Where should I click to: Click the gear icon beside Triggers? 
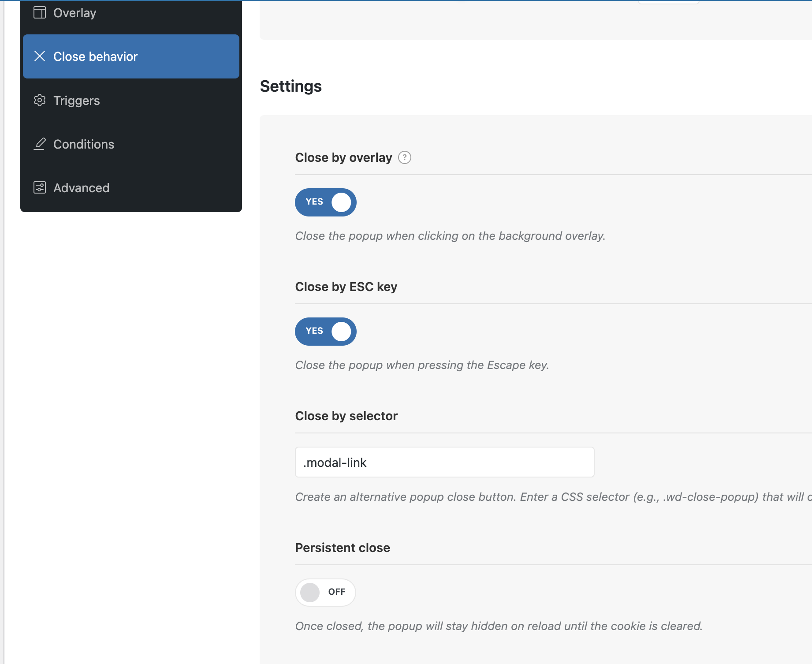point(40,100)
